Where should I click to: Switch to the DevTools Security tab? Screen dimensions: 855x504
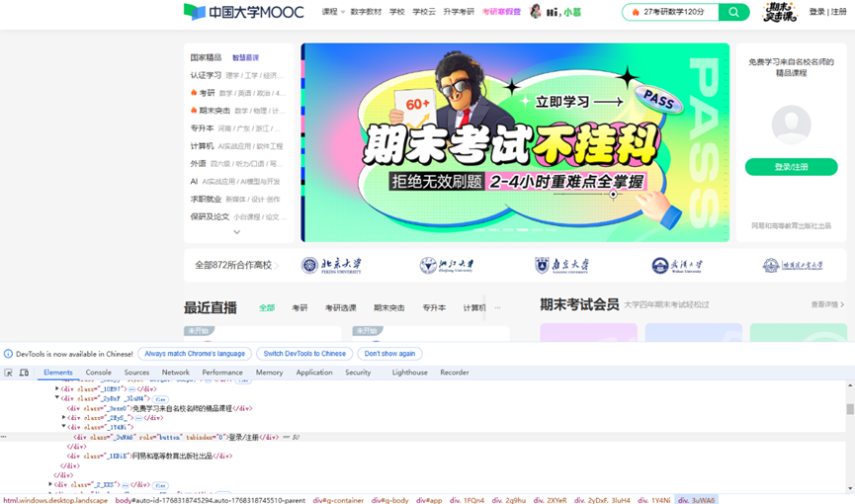(x=358, y=373)
